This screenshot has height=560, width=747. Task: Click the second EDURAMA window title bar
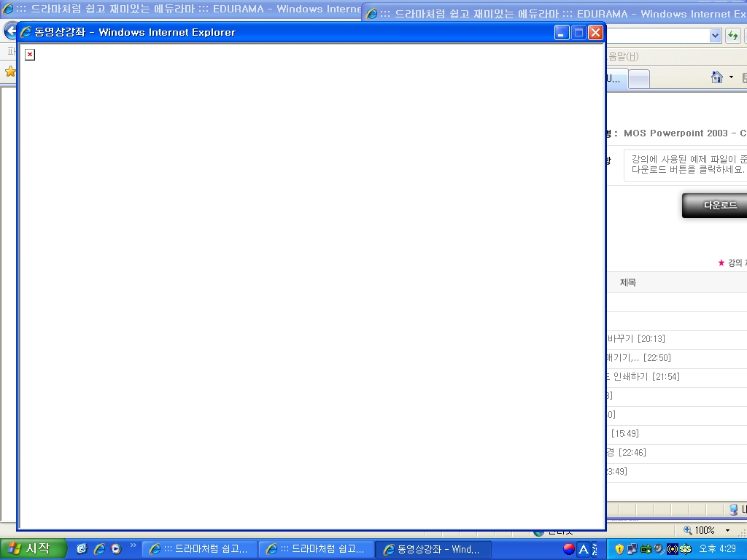click(x=554, y=14)
